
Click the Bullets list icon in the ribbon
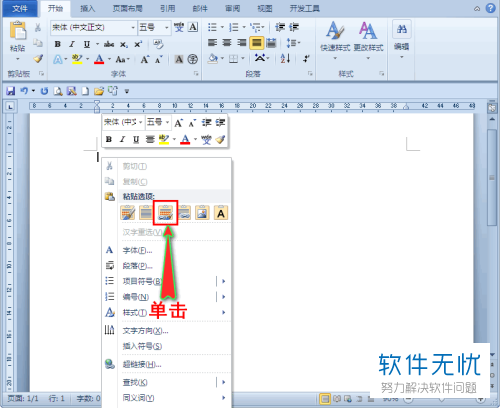212,27
